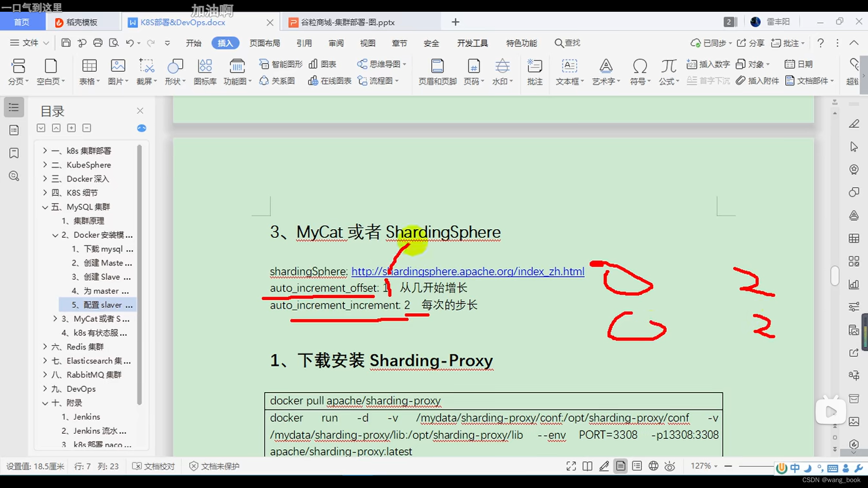Open the Table (表格) insert tool
This screenshot has height=488, width=868.
pyautogui.click(x=89, y=71)
